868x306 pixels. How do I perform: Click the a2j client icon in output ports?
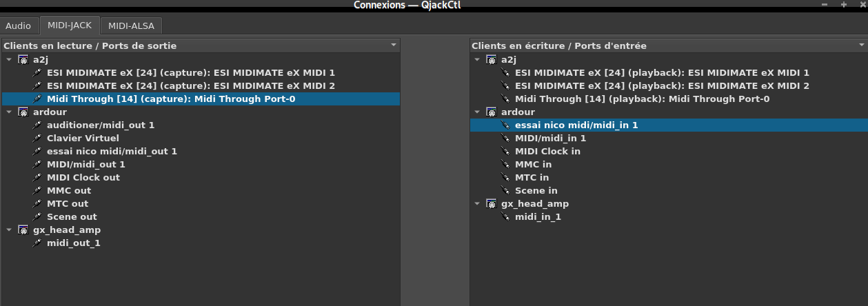(23, 60)
